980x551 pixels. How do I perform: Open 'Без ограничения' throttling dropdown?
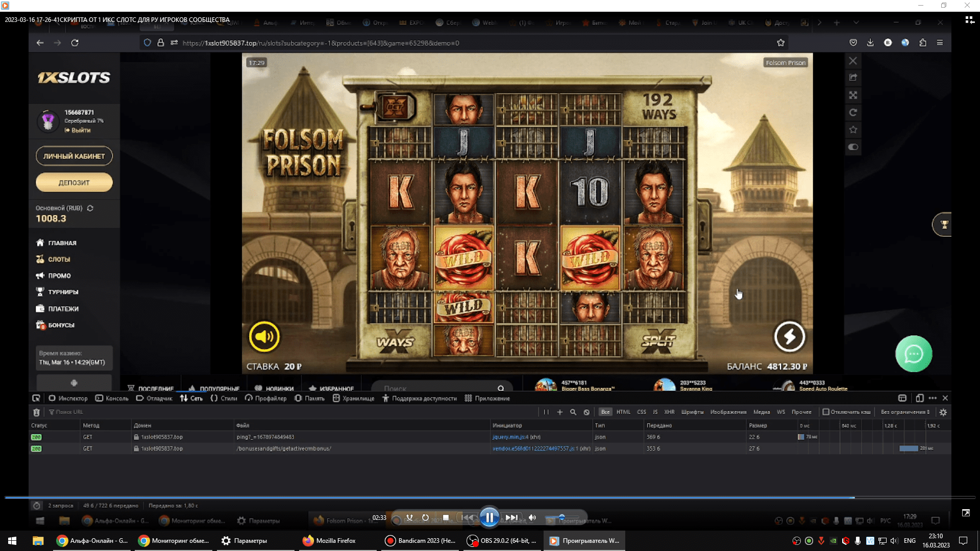pyautogui.click(x=905, y=412)
